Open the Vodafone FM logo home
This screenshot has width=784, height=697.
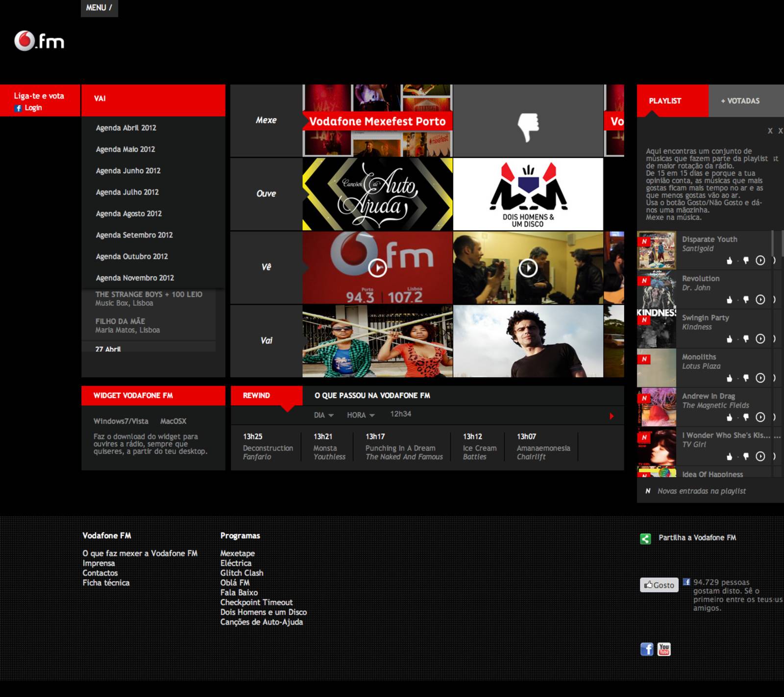39,41
